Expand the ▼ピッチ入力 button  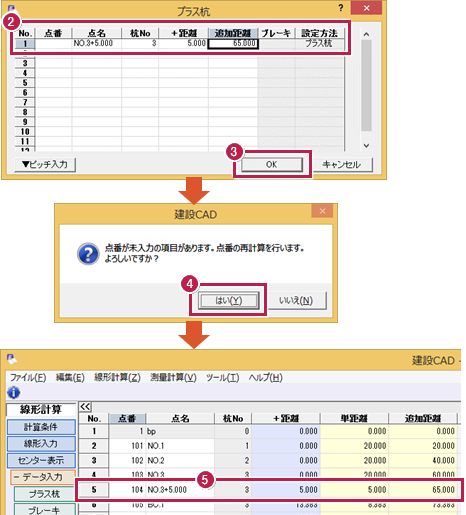coord(45,164)
